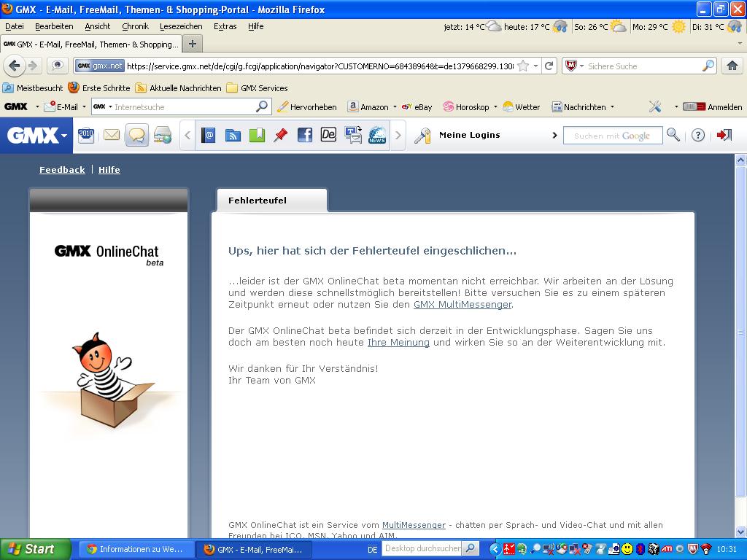Click the Internetsuche magnifier in GMX toolbar

click(262, 106)
